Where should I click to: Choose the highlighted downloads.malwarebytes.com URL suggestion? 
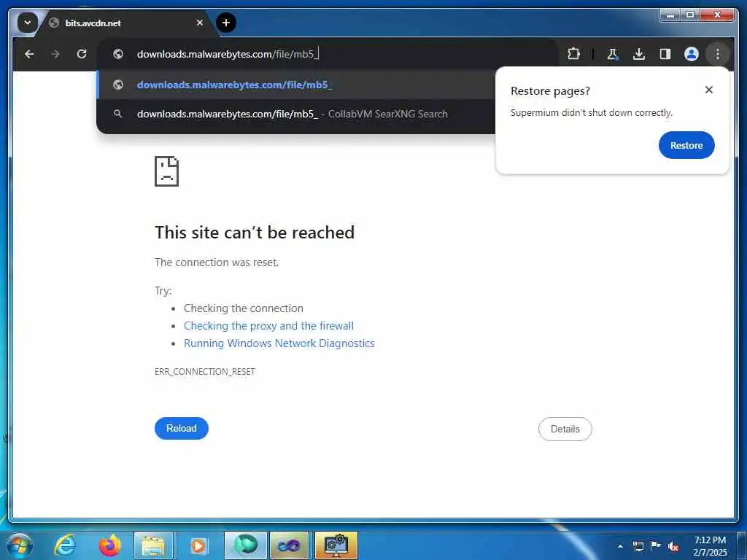pos(296,85)
